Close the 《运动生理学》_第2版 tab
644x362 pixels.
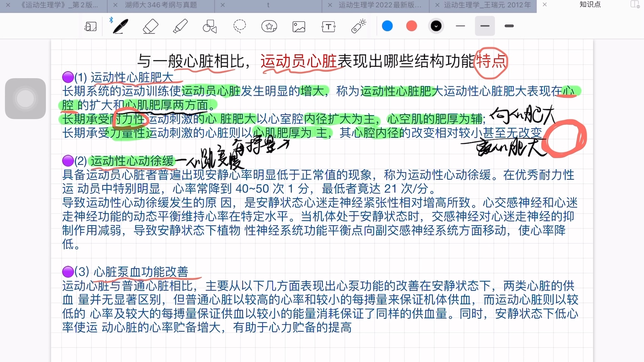[x=8, y=5]
